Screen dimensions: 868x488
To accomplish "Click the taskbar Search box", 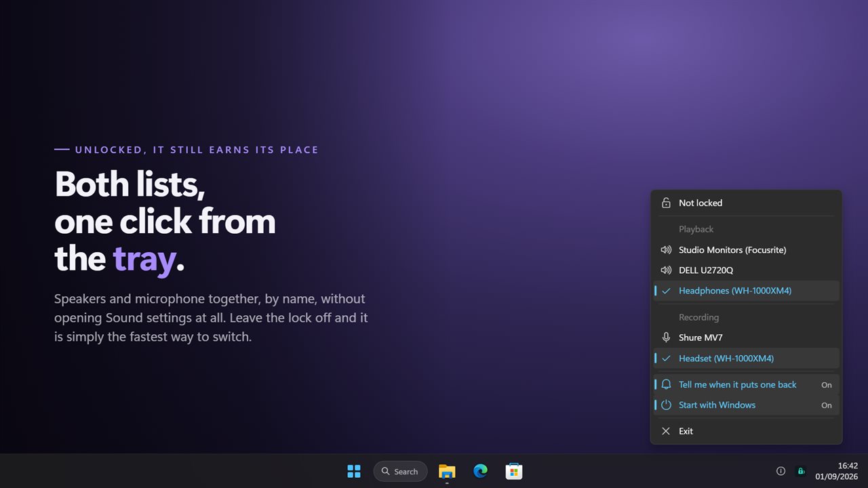I will pyautogui.click(x=400, y=471).
